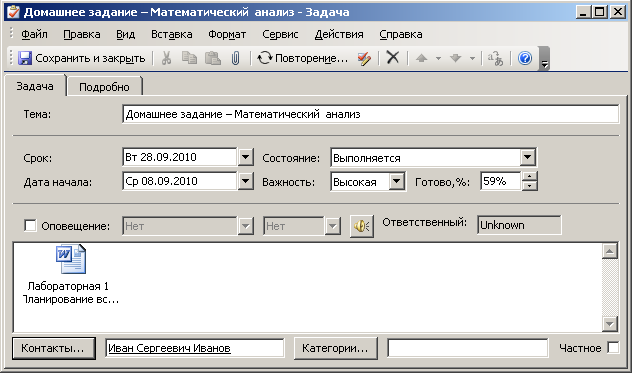Open the Word attachment Лабораторная 1
The width and height of the screenshot is (632, 373).
click(x=71, y=274)
